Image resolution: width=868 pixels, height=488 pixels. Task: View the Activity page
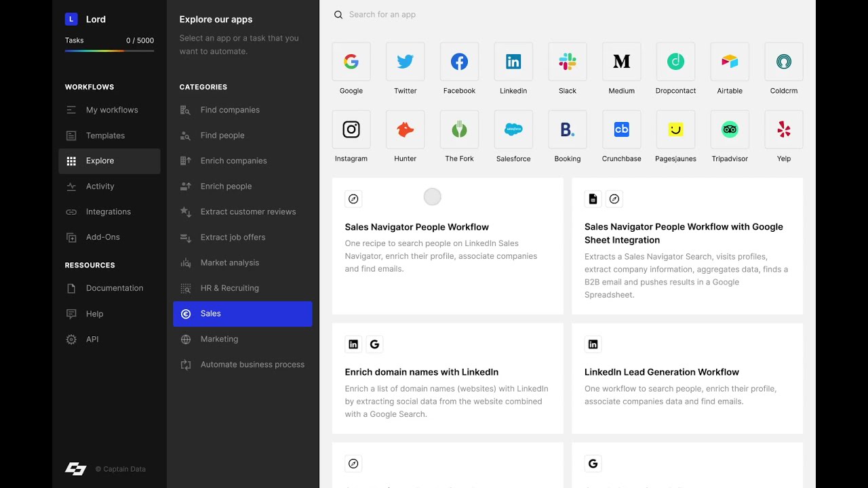pyautogui.click(x=110, y=186)
